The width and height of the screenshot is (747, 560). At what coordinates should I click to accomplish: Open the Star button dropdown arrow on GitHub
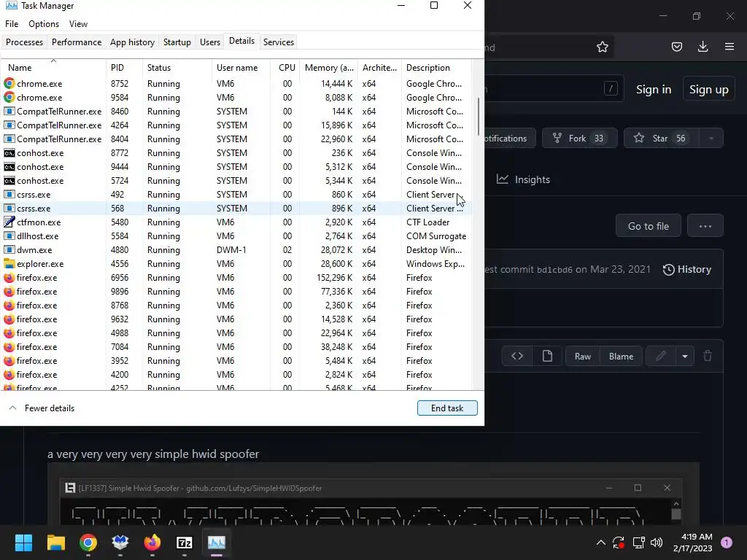(711, 138)
